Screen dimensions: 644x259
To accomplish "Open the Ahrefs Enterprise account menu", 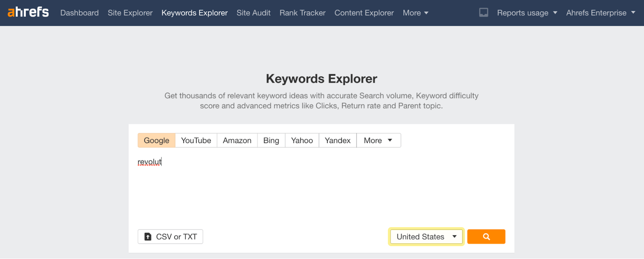I will coord(600,13).
